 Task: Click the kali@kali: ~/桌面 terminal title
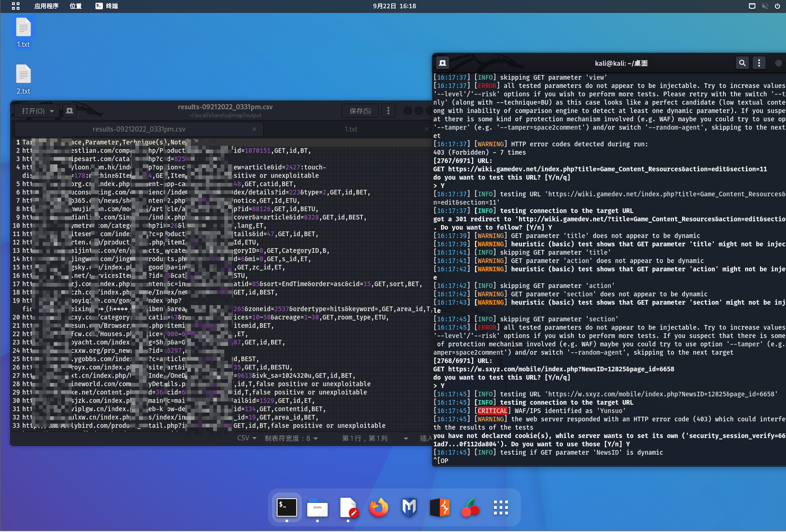[621, 63]
